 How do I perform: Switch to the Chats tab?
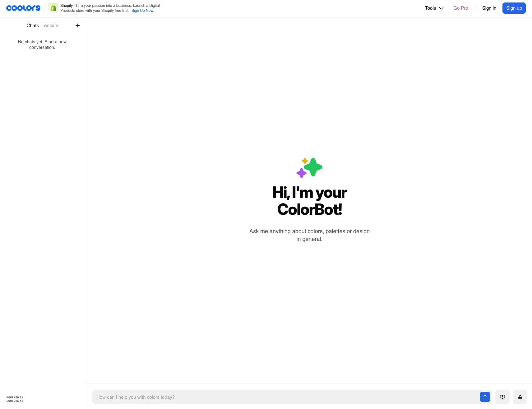point(33,26)
